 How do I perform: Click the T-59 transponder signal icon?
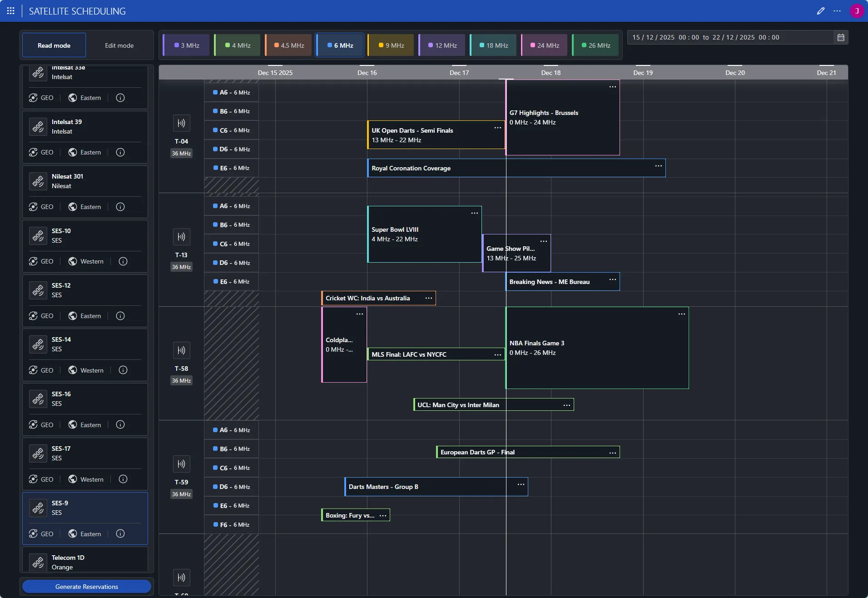(181, 464)
